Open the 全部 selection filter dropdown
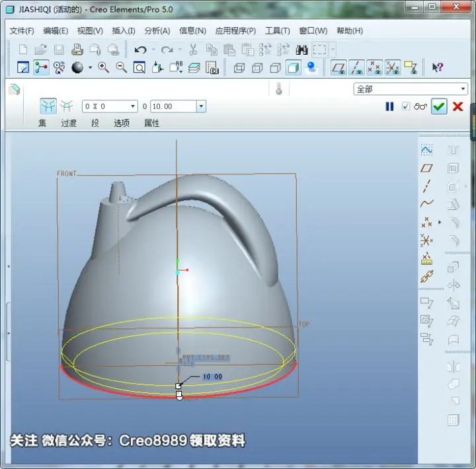Image resolution: width=476 pixels, height=469 pixels. (411, 89)
